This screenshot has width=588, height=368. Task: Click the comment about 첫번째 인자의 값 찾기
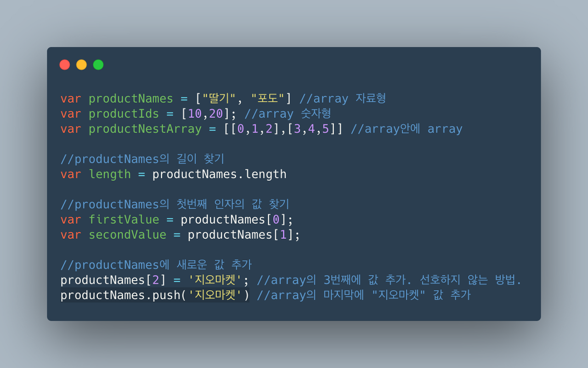[175, 204]
